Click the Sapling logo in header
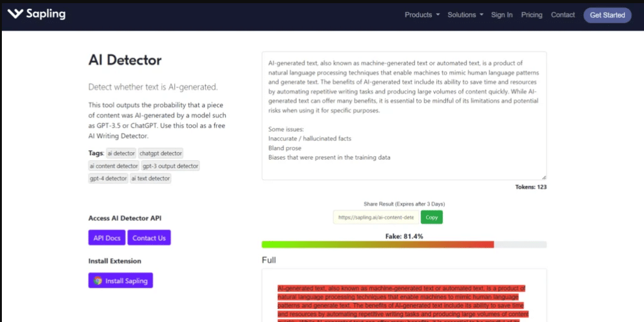 pos(36,14)
